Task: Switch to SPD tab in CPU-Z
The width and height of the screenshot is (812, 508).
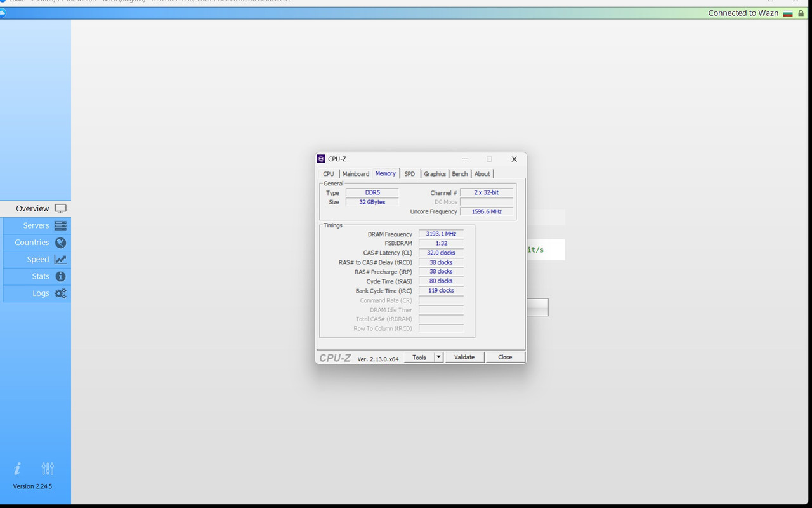Action: click(410, 174)
